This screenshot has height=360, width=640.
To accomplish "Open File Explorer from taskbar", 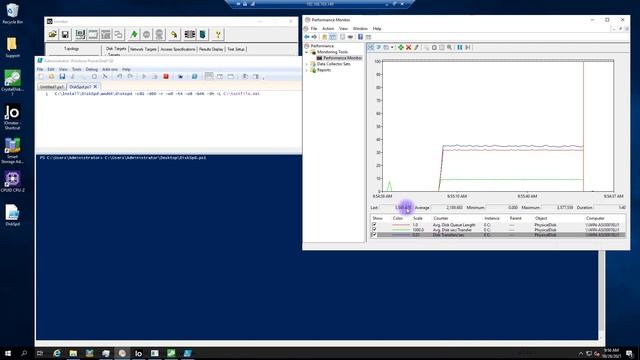I will [73, 353].
